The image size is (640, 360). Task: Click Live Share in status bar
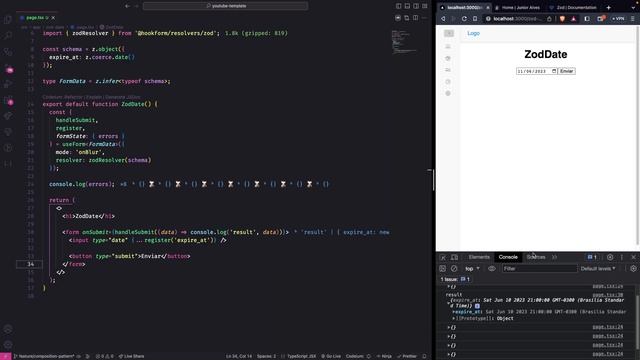(x=131, y=356)
